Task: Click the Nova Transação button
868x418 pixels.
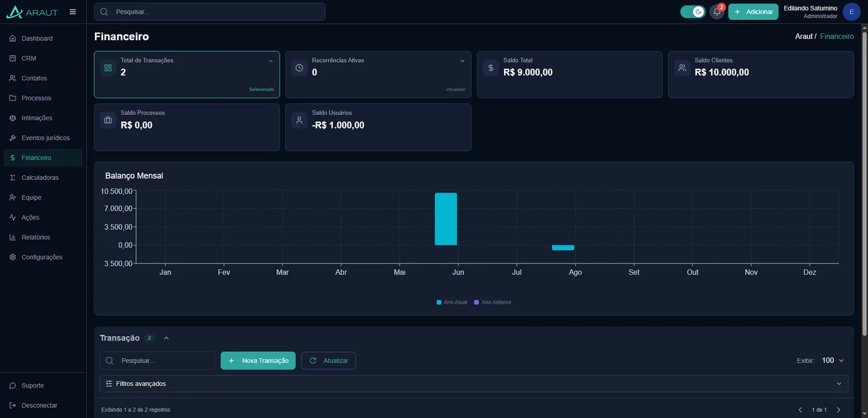Action: tap(258, 360)
